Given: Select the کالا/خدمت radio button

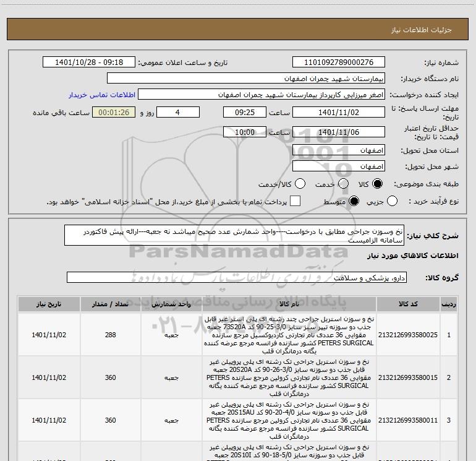Looking at the screenshot, I should (x=300, y=184).
